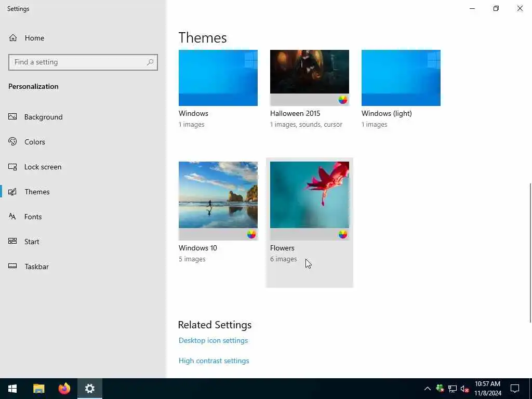Viewport: 532px width, 399px height.
Task: Click the Lock screen icon
Action: [12, 167]
